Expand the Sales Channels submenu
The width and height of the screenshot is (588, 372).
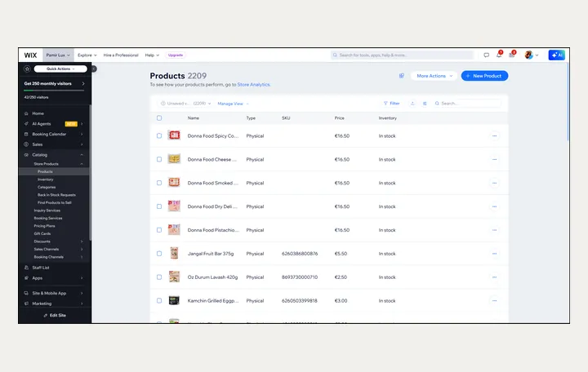(82, 250)
